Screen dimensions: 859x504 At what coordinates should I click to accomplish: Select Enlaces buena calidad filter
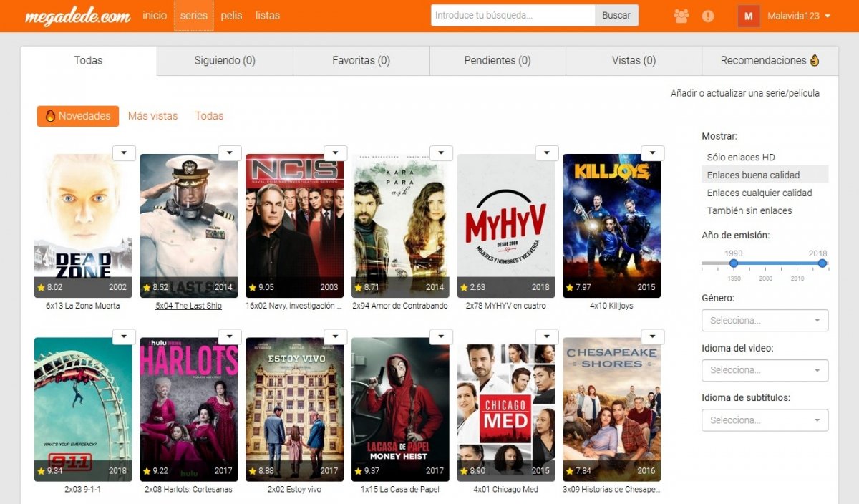click(x=765, y=175)
